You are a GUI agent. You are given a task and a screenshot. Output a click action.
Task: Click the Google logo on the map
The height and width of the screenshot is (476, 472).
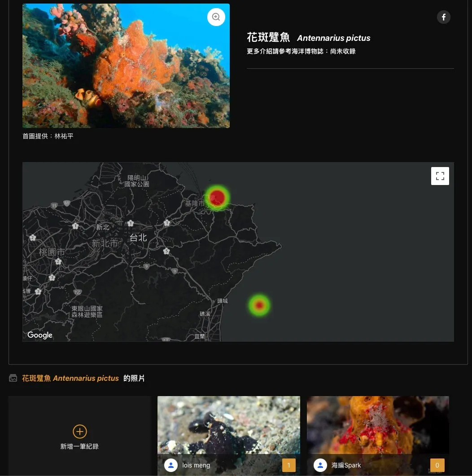[x=39, y=335]
